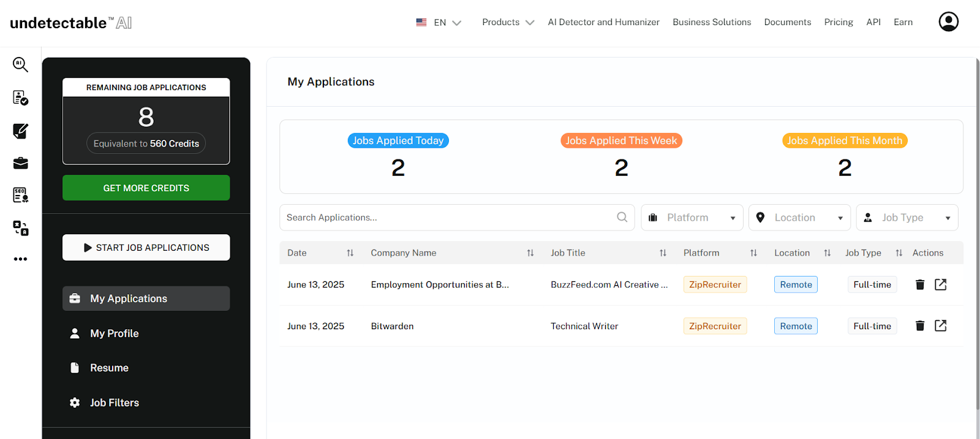Click 'Employment Opportunities at B...' company cell
Image resolution: width=980 pixels, height=439 pixels.
pyautogui.click(x=440, y=284)
